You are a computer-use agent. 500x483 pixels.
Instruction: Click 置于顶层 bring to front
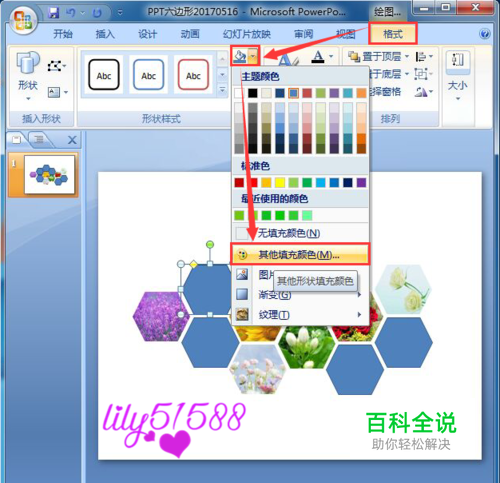tap(374, 56)
